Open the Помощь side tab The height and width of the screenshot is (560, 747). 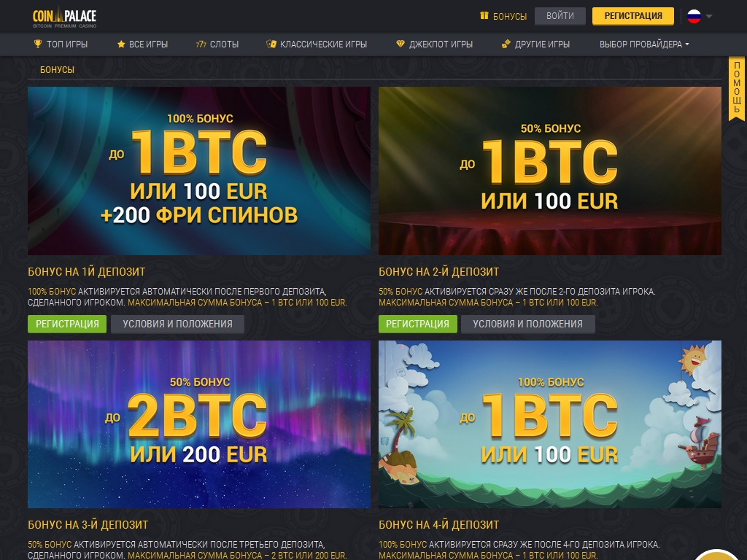click(x=737, y=88)
